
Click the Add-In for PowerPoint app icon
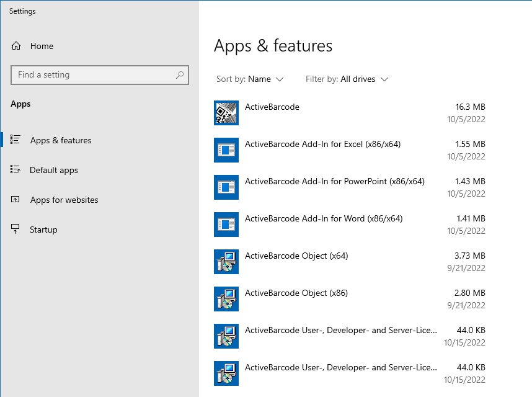[226, 187]
